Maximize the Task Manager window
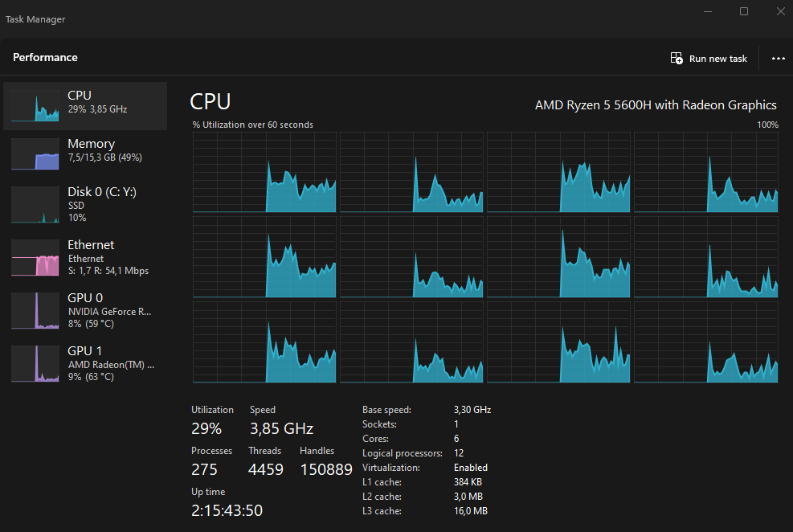793x532 pixels. point(744,11)
